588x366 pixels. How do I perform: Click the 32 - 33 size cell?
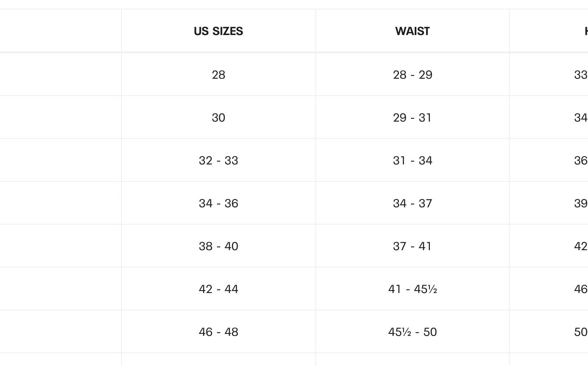218,160
